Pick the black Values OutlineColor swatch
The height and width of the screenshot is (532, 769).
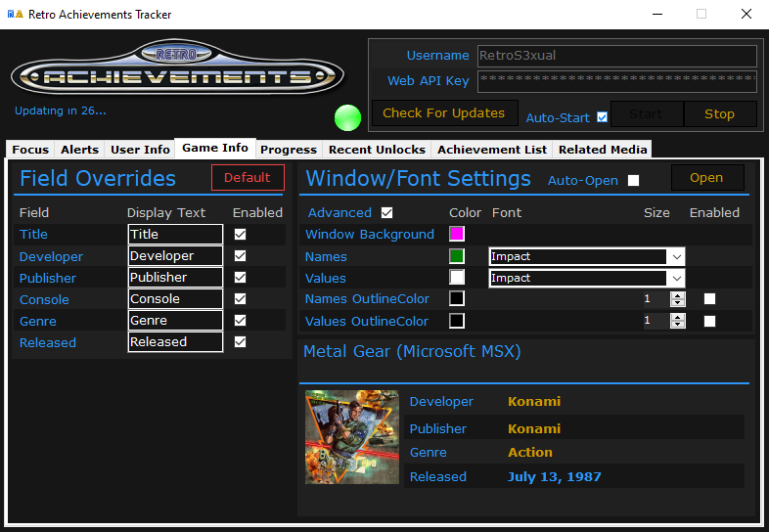coord(457,321)
